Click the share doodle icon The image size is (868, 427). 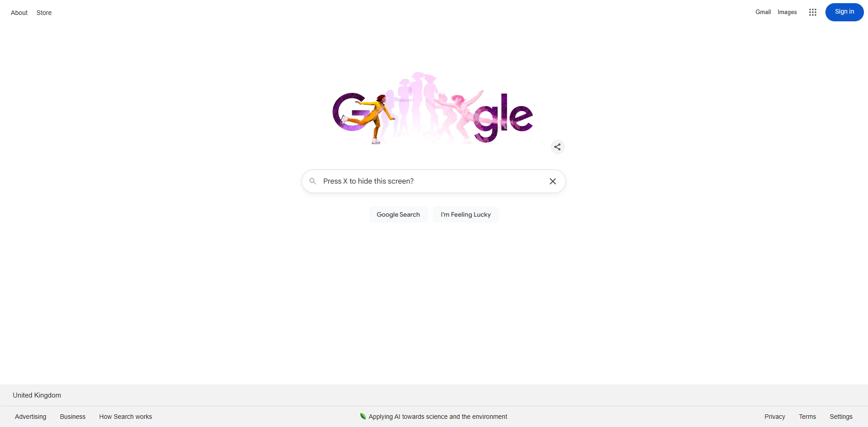557,147
